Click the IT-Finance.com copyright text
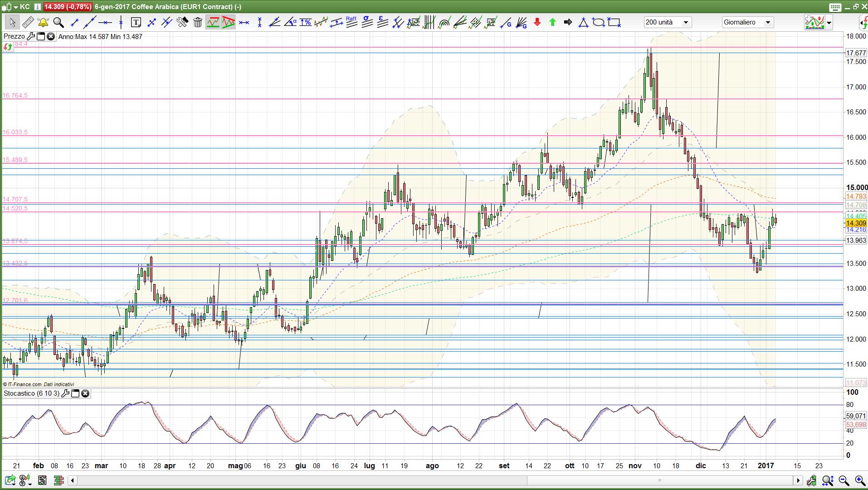Screen dimensions: 868x490 click(x=23, y=384)
